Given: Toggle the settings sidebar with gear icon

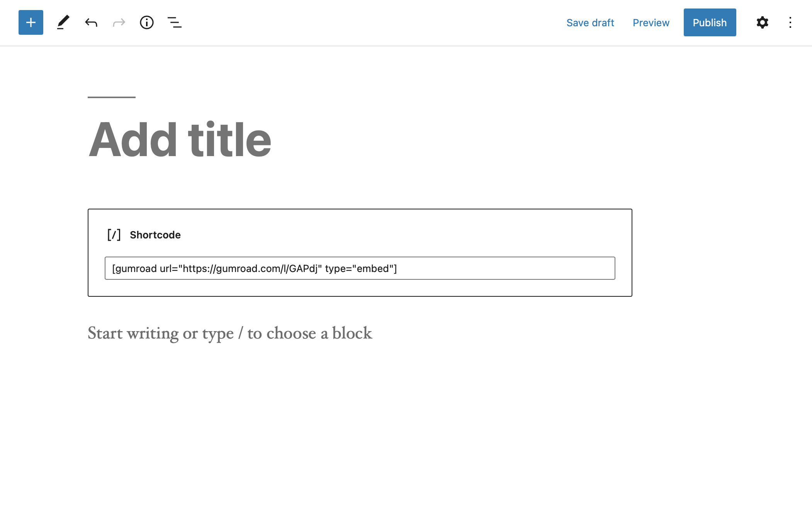Looking at the screenshot, I should point(762,22).
